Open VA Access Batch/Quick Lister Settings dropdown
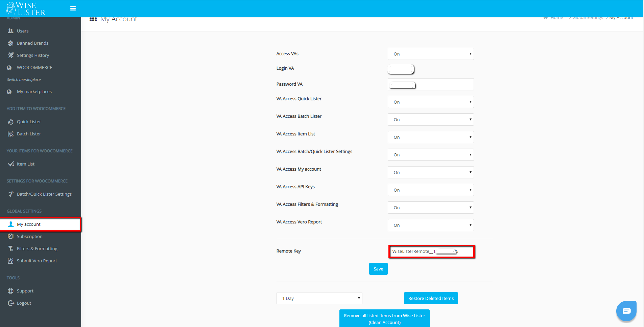This screenshot has width=644, height=327. [x=431, y=155]
